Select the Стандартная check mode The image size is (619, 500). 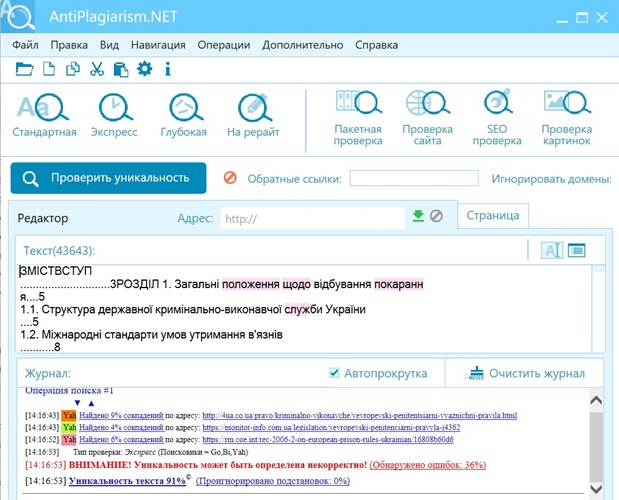tap(44, 115)
